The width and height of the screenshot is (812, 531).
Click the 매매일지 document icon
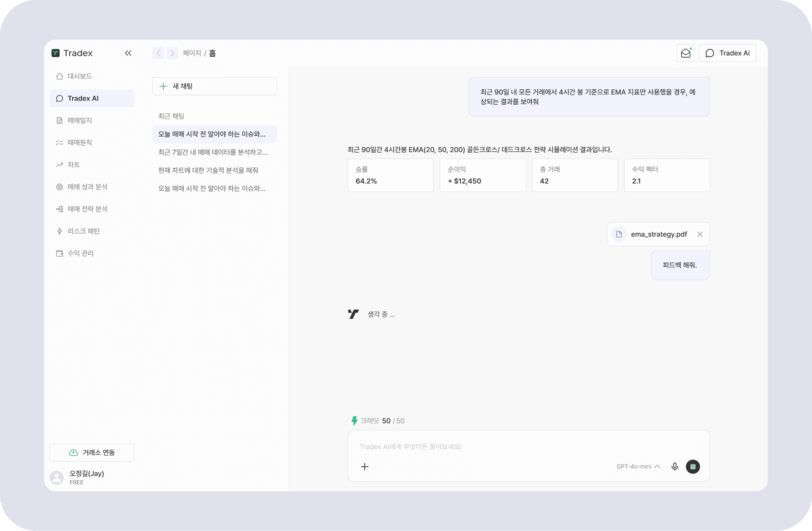click(x=60, y=120)
